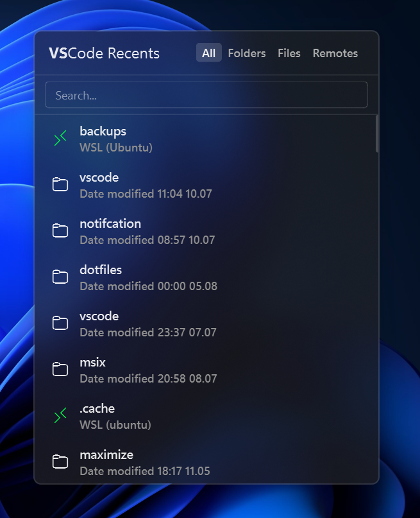Click 'Date modified 00:00 05.08' text
The image size is (420, 518).
149,286
